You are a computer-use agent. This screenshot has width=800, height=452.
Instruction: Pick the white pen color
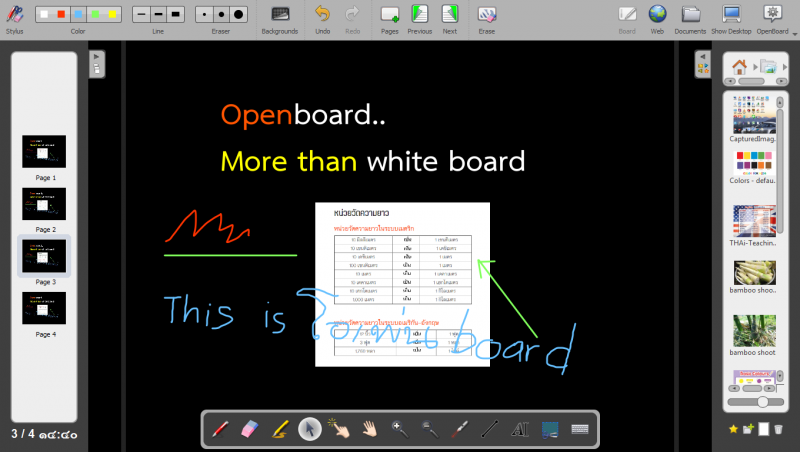point(44,14)
